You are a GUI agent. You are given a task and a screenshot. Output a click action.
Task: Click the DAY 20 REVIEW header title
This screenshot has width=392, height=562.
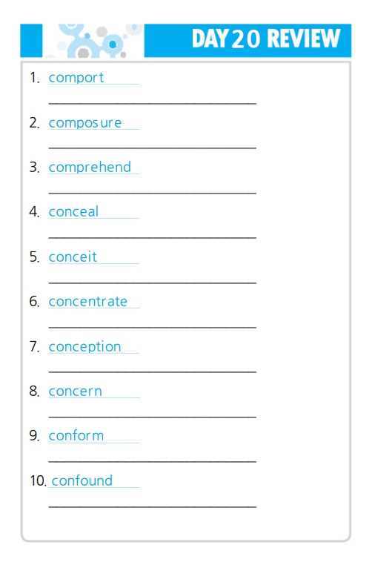click(x=265, y=39)
